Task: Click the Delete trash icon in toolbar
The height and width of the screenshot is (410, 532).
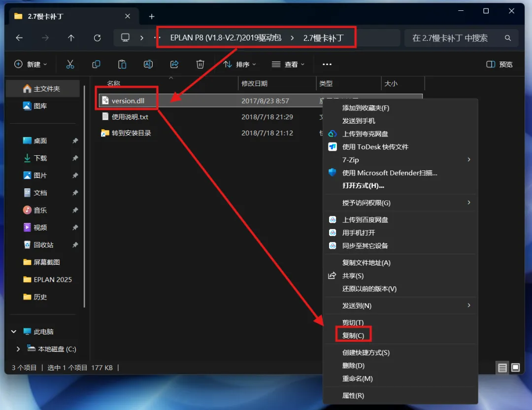Action: coord(200,64)
